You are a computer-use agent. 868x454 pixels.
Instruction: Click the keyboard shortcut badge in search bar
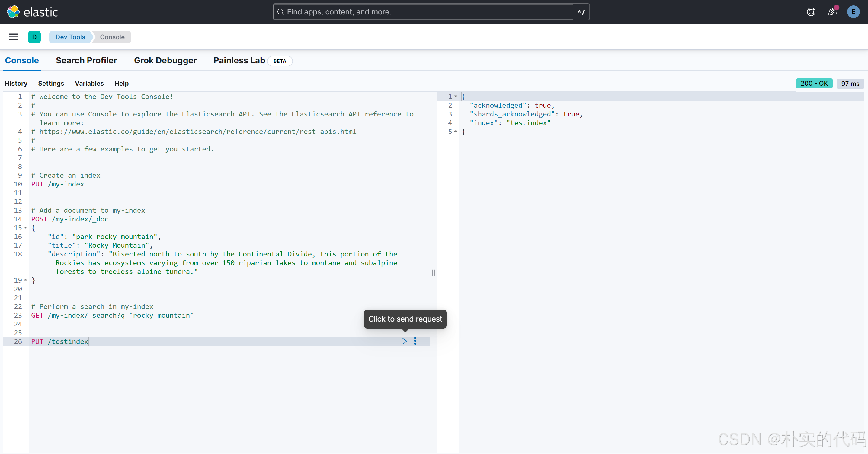[x=581, y=12]
